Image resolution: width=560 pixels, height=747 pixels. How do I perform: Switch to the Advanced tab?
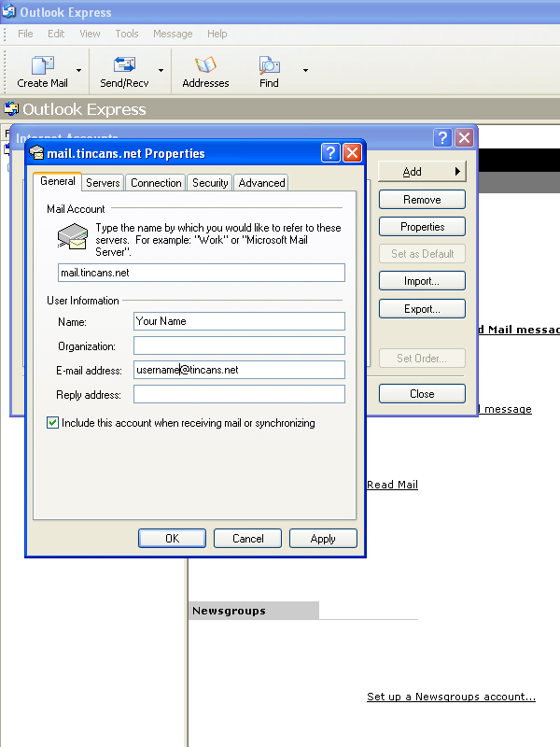[261, 182]
